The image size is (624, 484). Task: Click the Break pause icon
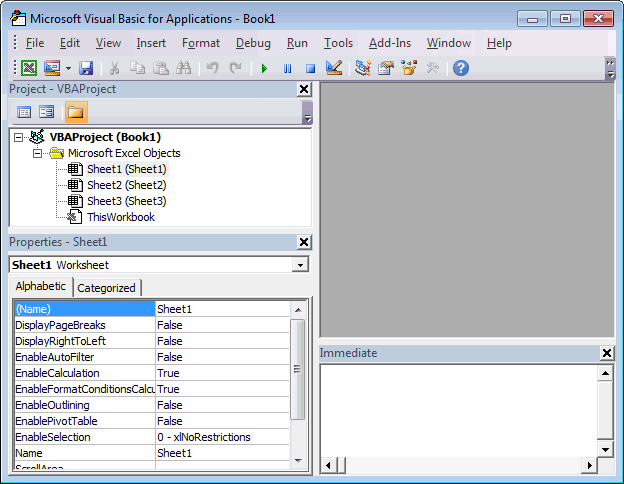tap(287, 68)
